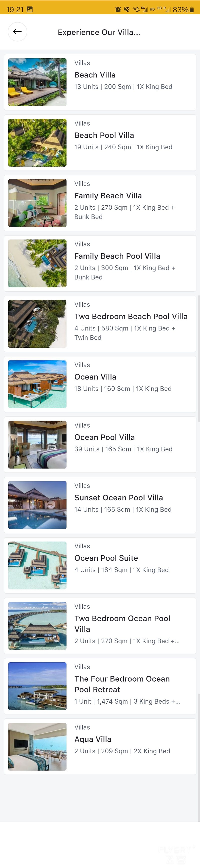The width and height of the screenshot is (200, 868).
Task: Tap the gallery notification icon
Action: pyautogui.click(x=29, y=10)
